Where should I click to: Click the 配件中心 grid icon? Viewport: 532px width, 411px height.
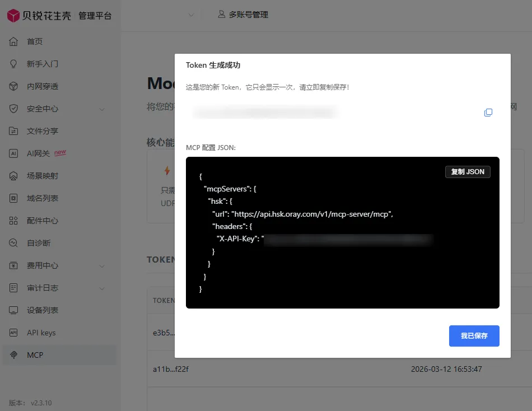[x=14, y=221]
